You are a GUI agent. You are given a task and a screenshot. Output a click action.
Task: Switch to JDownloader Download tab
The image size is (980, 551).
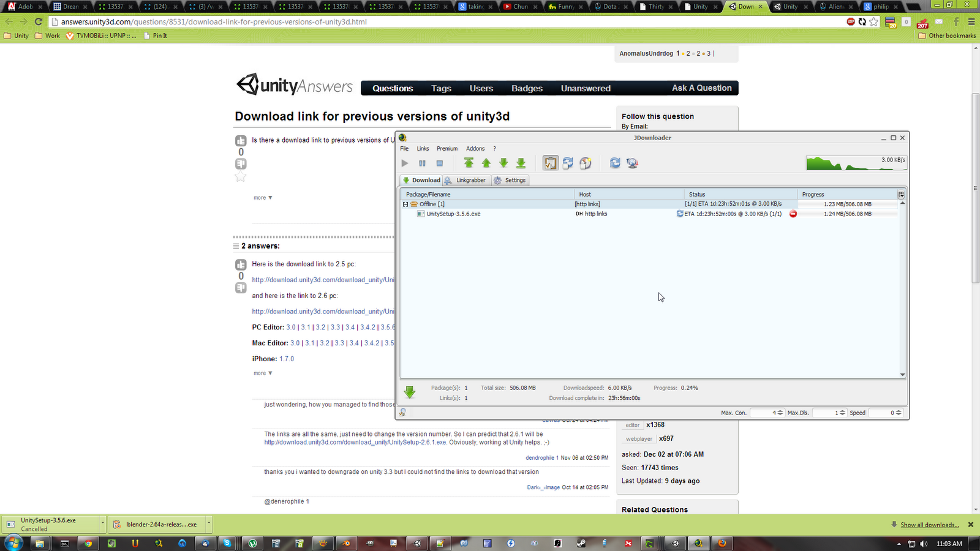(x=421, y=181)
